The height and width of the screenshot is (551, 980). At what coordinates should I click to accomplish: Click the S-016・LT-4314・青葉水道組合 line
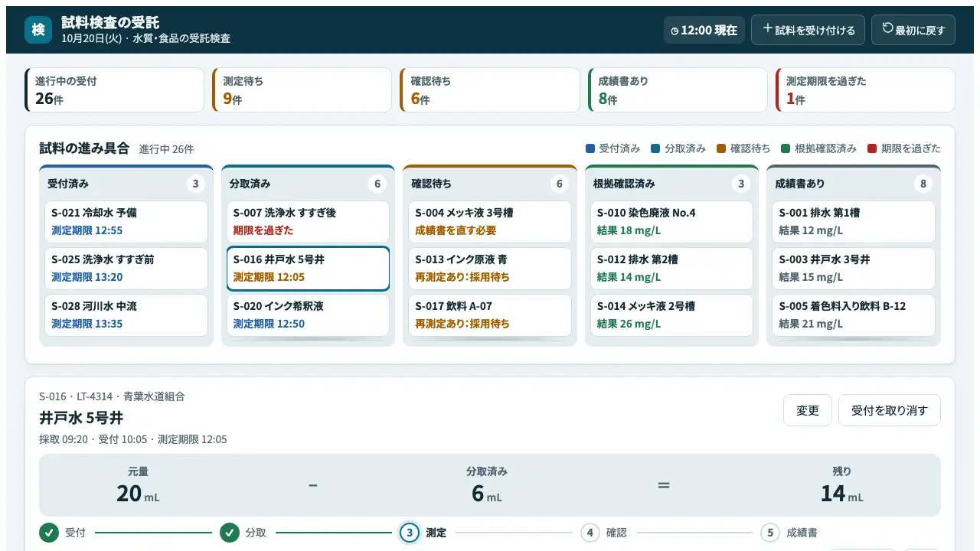point(112,396)
